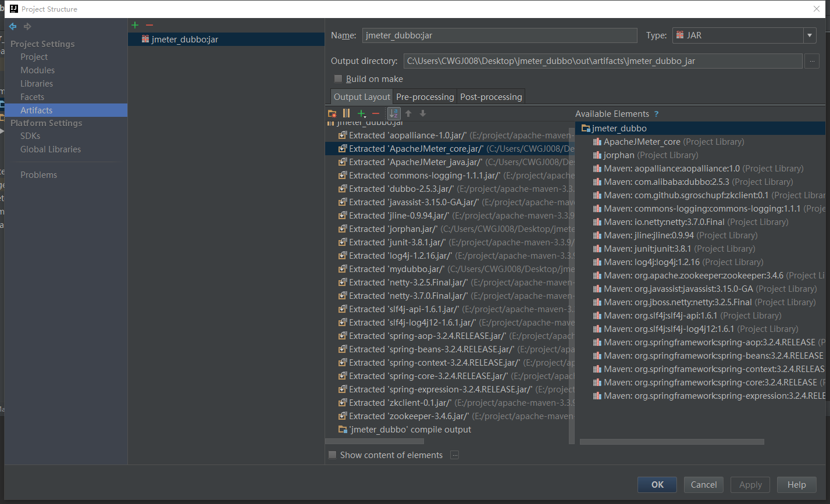This screenshot has width=830, height=504.
Task: Click library icon beside Maven: log4j:log4j:1.2.16
Action: [x=597, y=262]
